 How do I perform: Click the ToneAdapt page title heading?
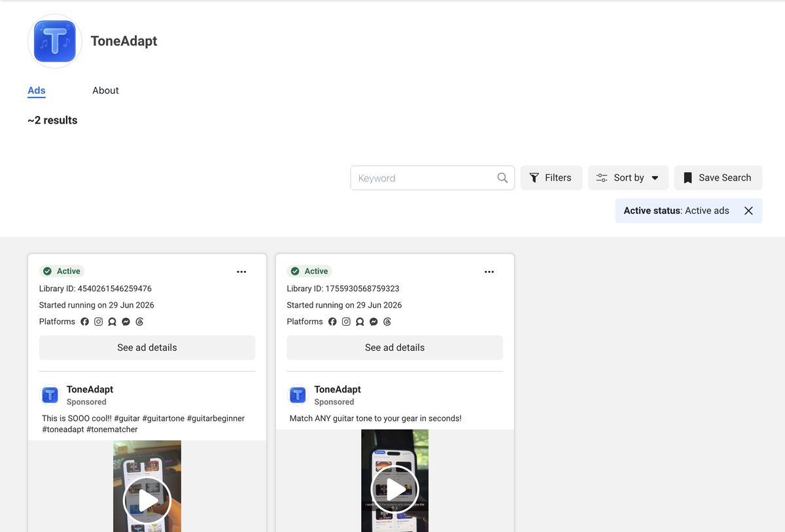(124, 41)
